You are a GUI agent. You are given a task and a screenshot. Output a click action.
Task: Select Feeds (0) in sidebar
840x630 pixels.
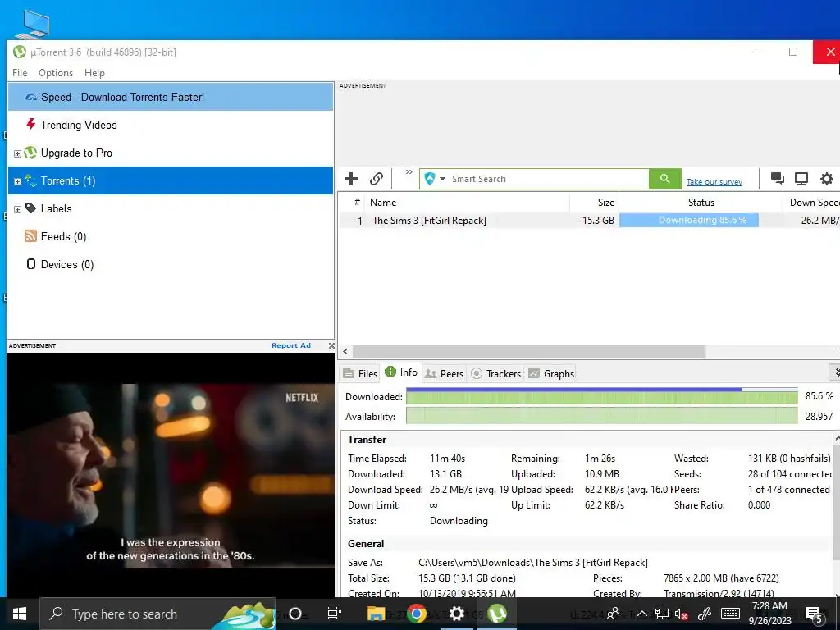tap(171, 236)
